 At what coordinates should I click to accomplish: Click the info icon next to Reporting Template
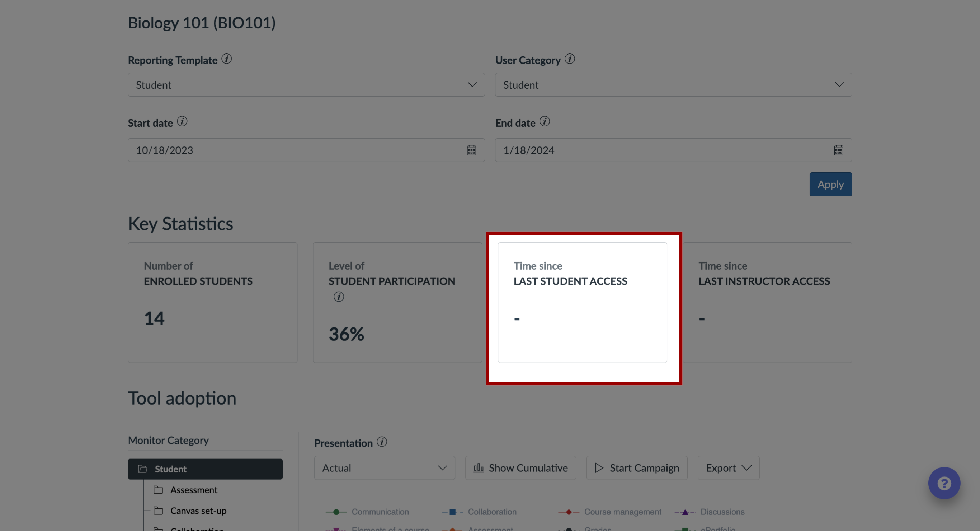pos(228,60)
